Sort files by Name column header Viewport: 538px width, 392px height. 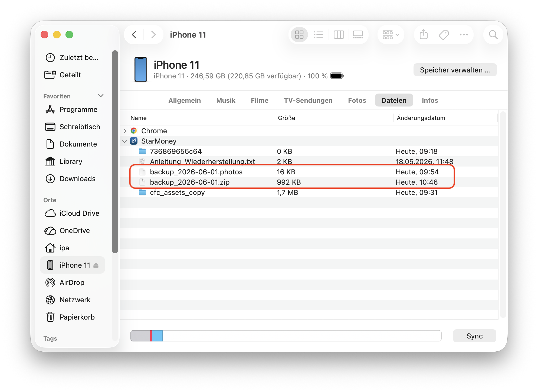(198, 118)
